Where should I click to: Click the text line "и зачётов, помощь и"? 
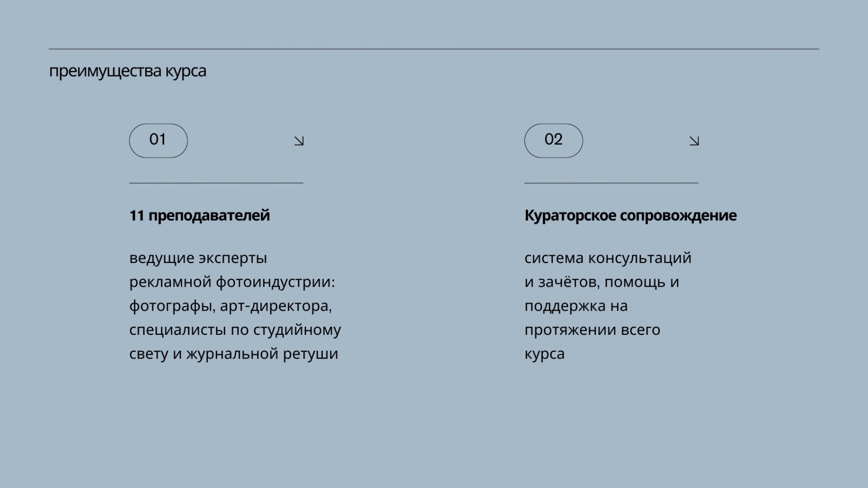coord(602,282)
